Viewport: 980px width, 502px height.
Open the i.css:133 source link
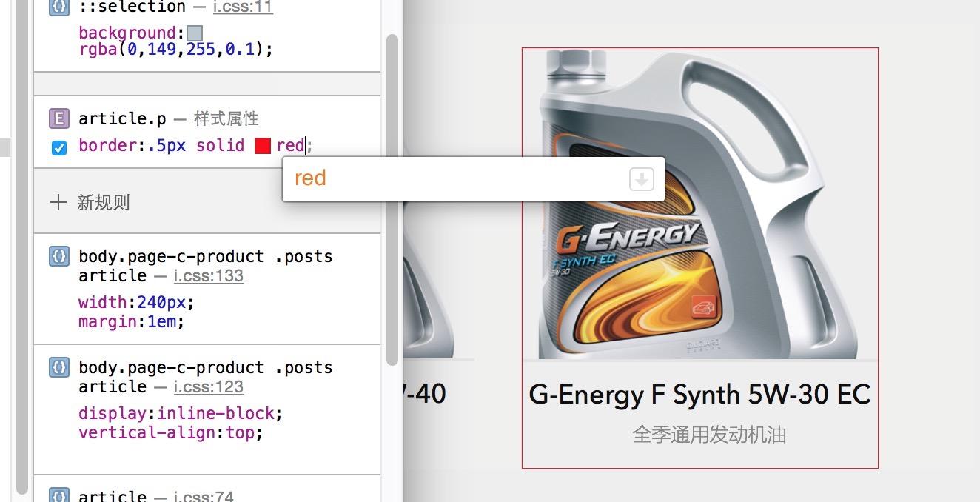click(x=209, y=275)
